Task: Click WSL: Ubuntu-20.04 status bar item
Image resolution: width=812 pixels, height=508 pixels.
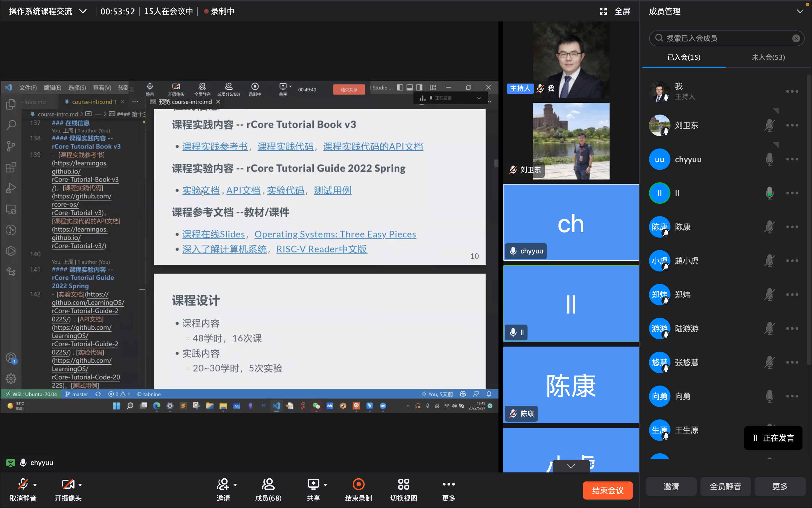Action: point(31,394)
